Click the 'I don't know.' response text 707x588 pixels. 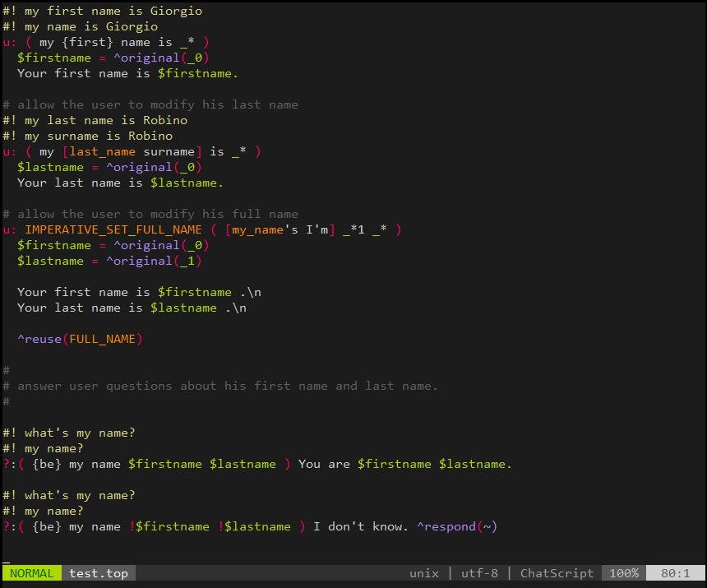tap(361, 526)
